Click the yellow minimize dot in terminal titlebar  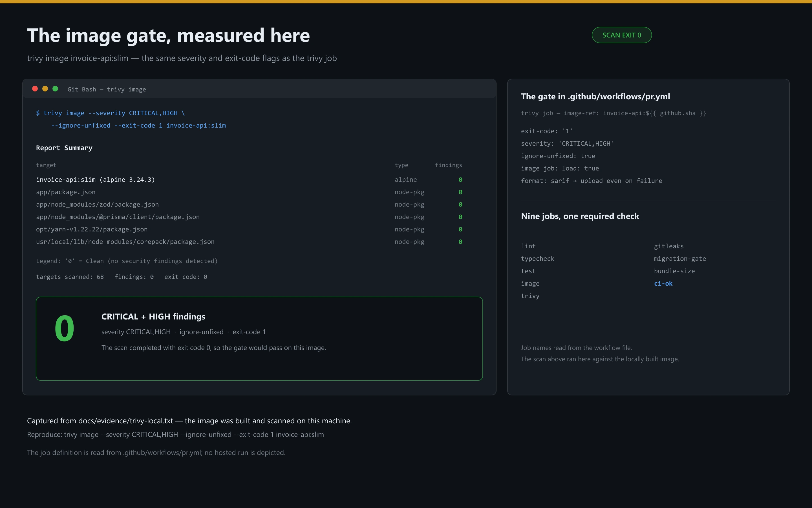click(45, 89)
